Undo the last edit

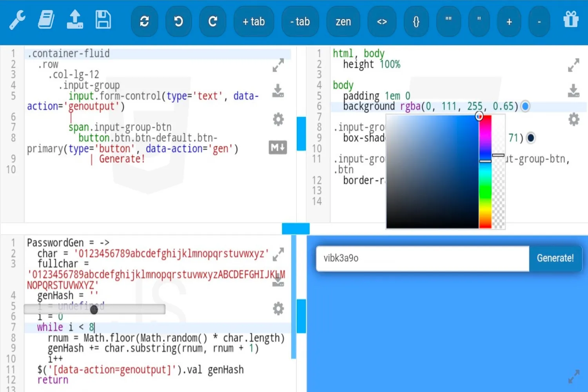[x=178, y=22]
